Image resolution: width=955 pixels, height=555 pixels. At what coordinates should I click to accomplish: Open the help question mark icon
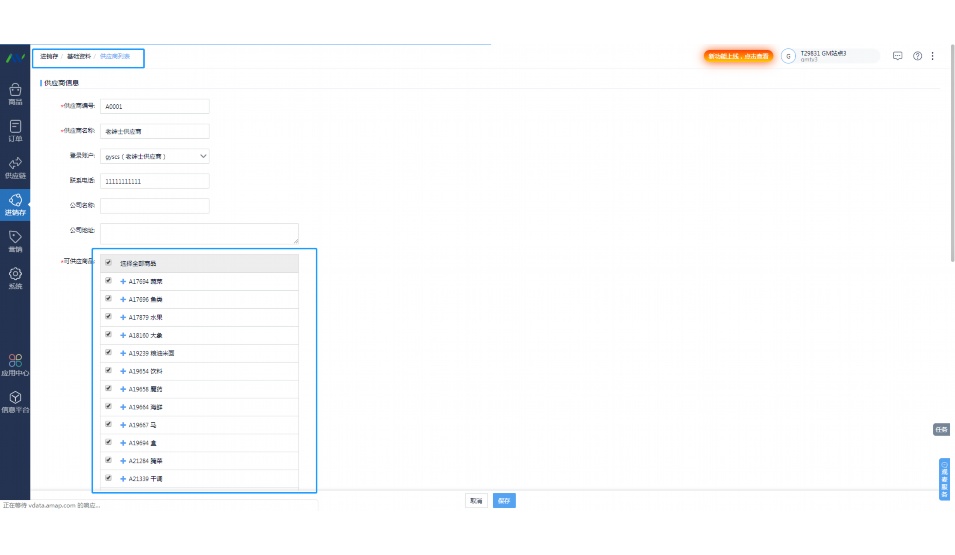pos(917,56)
